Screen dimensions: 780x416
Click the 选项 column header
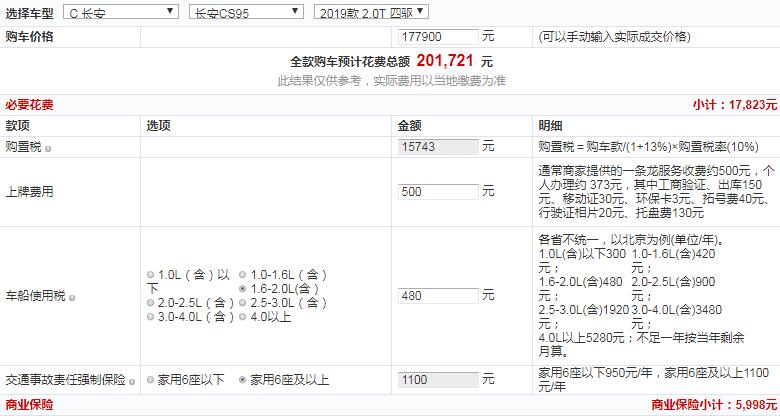158,126
